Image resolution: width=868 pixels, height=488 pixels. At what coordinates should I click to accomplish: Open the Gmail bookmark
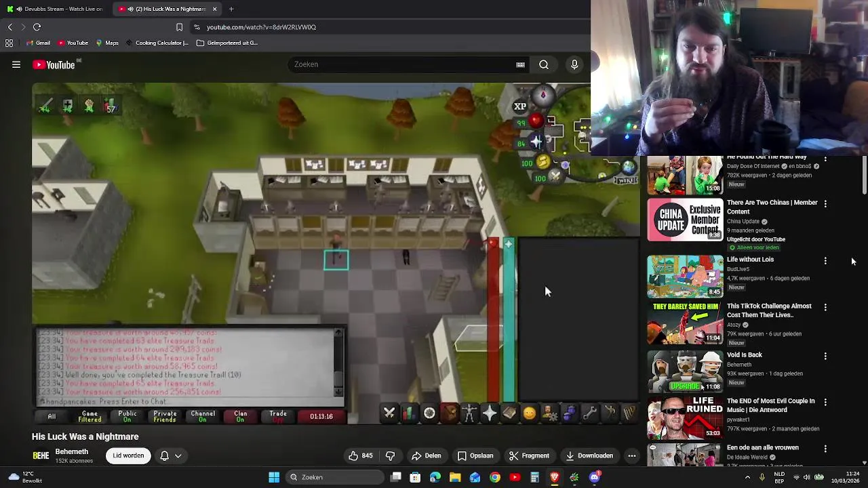coord(38,43)
